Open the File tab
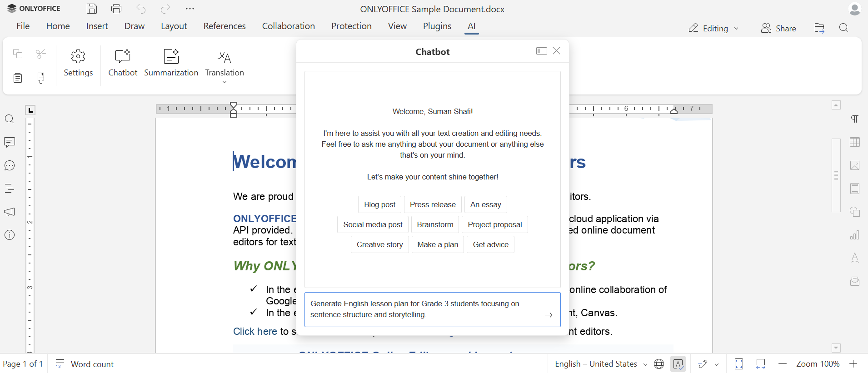 point(23,26)
